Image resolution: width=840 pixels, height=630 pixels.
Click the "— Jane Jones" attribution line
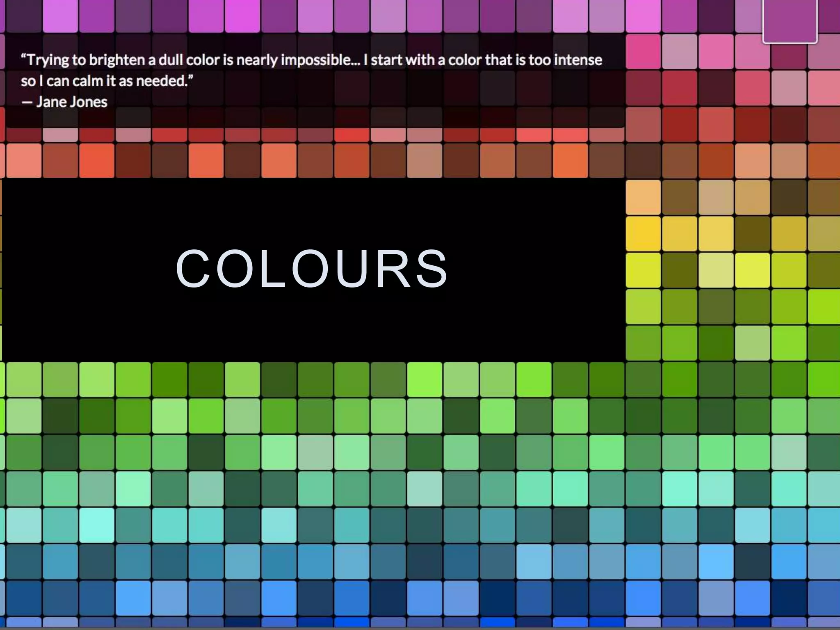[x=64, y=102]
